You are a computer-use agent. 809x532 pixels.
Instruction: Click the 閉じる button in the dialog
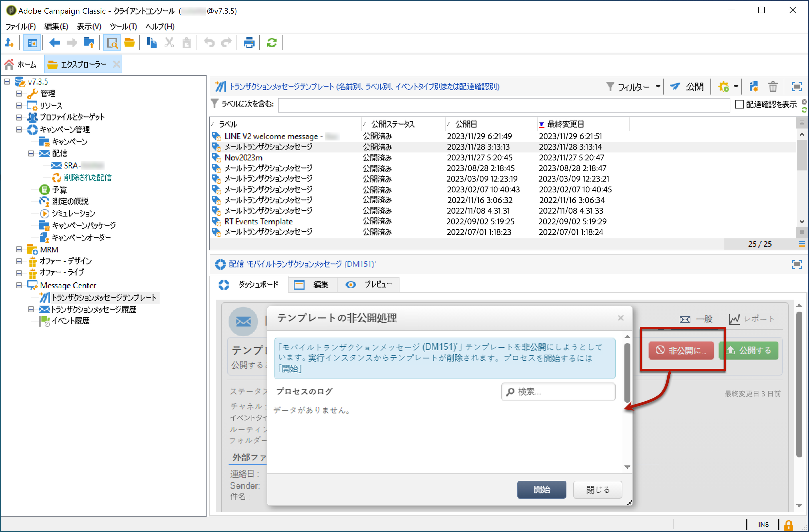(597, 489)
